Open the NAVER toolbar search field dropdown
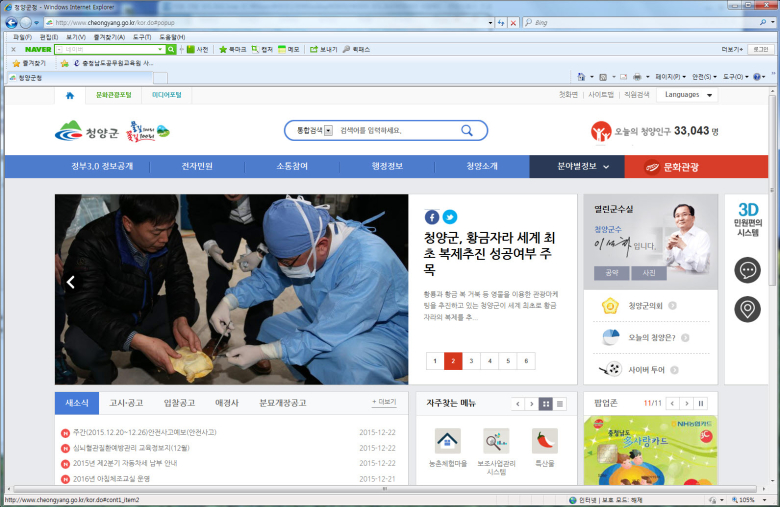This screenshot has height=507, width=780. 160,49
